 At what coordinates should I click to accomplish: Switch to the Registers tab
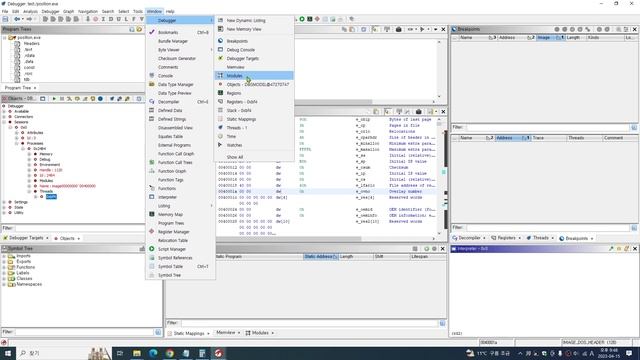pyautogui.click(x=506, y=238)
